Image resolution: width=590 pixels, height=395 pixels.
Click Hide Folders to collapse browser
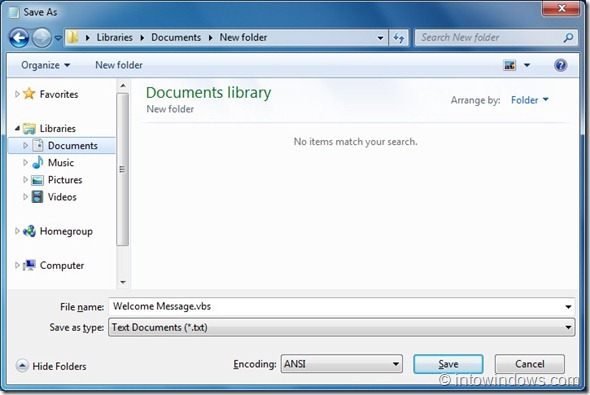(x=59, y=366)
